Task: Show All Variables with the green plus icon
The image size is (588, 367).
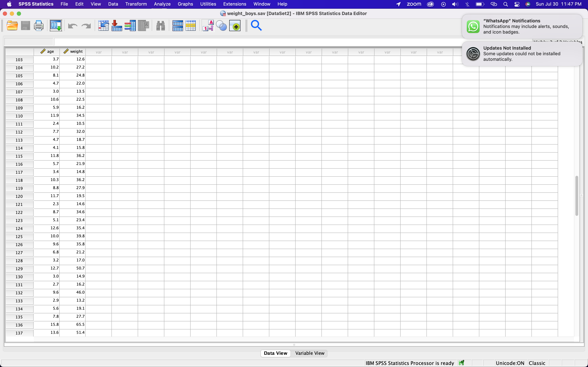Action: pyautogui.click(x=235, y=26)
